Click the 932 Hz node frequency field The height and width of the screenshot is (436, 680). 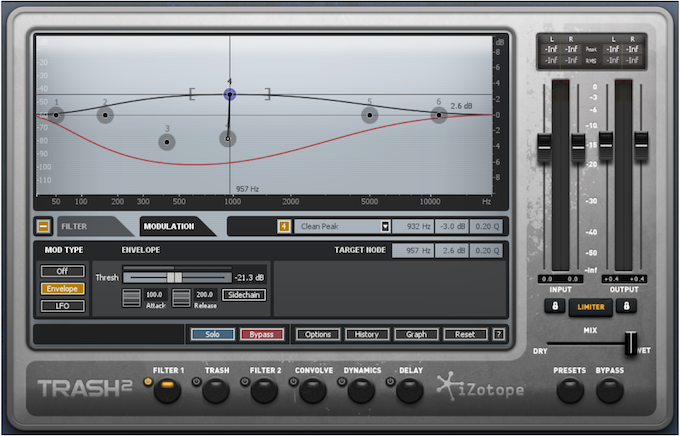tap(413, 226)
